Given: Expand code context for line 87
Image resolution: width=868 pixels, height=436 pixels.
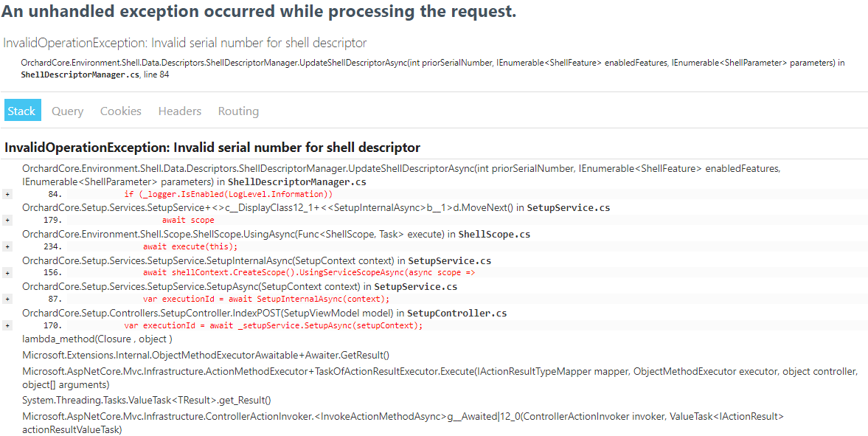Looking at the screenshot, I should click(7, 299).
